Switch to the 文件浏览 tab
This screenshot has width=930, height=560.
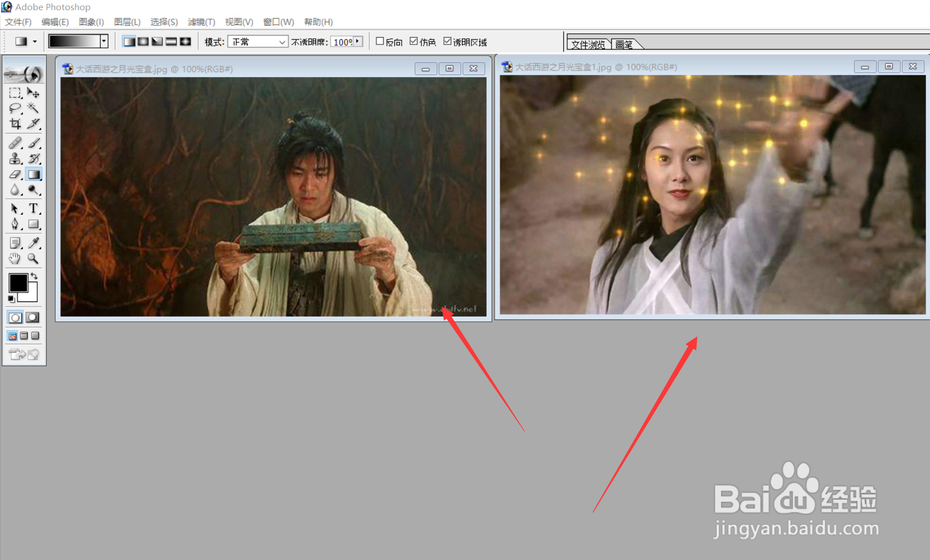[x=588, y=44]
